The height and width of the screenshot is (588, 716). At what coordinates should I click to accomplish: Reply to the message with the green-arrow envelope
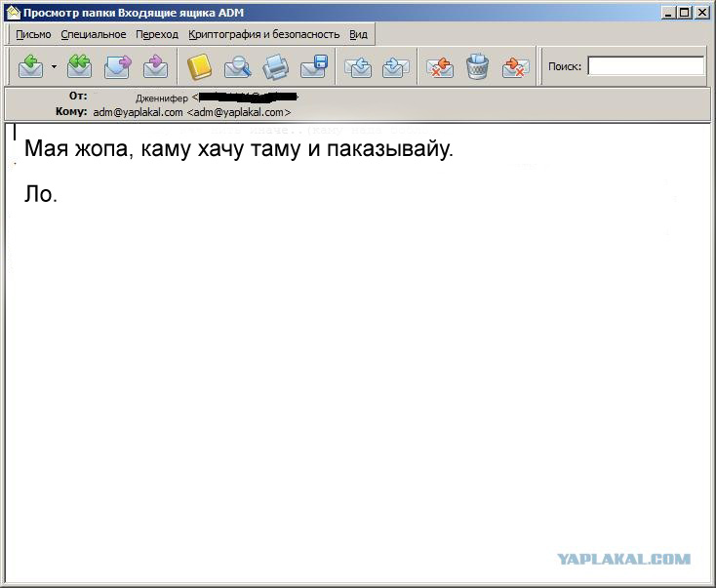(30, 66)
